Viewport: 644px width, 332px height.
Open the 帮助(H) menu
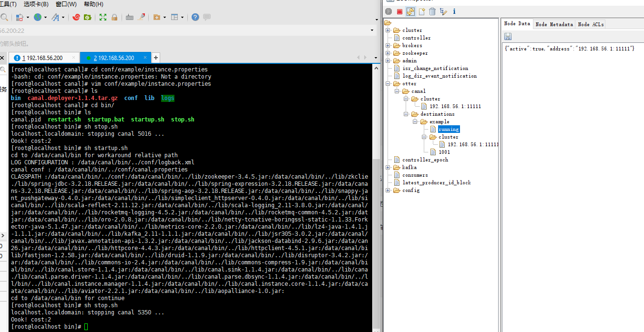click(x=93, y=4)
